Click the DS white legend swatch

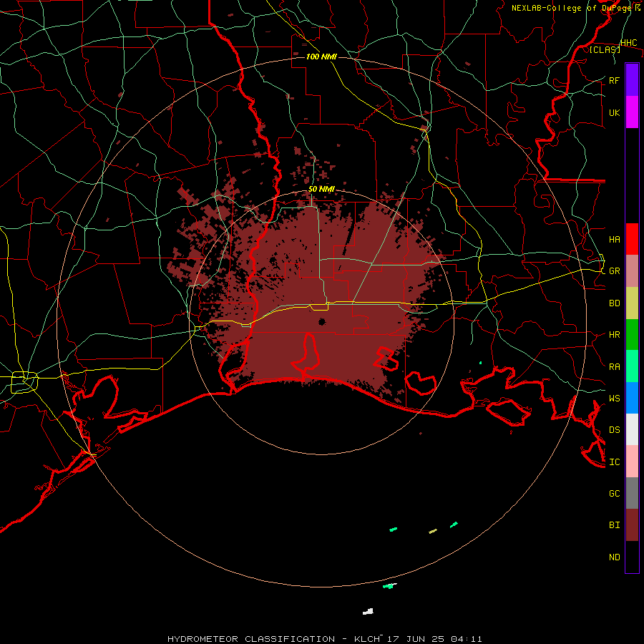[x=632, y=429]
